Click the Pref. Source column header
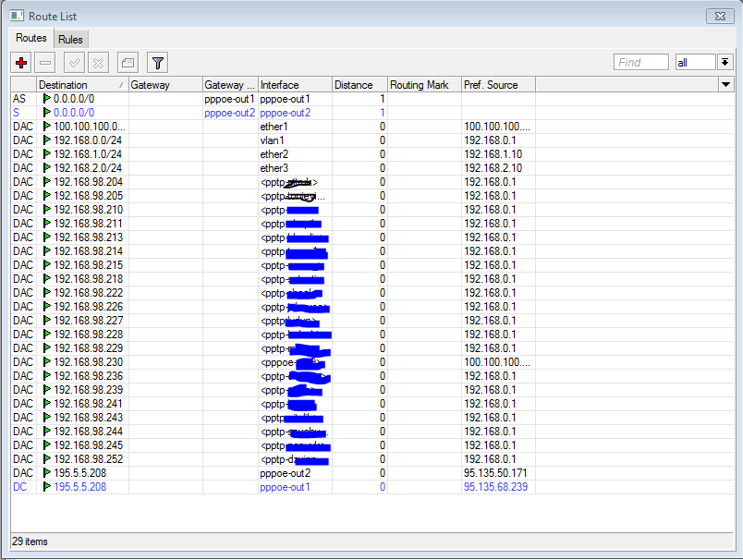The height and width of the screenshot is (560, 743). (497, 84)
